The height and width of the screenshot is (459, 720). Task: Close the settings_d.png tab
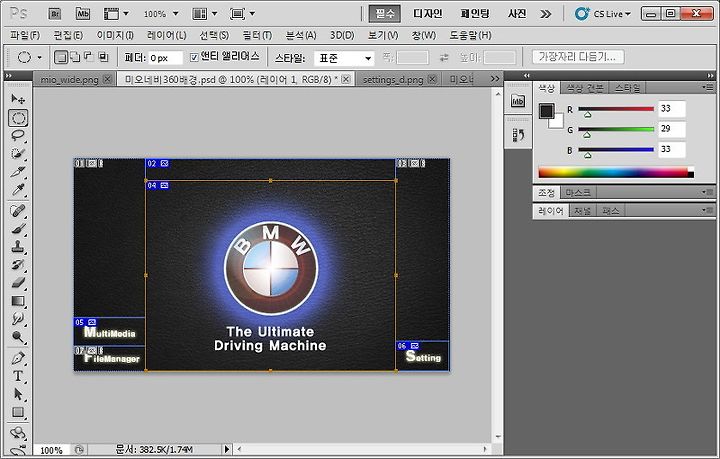[x=432, y=79]
